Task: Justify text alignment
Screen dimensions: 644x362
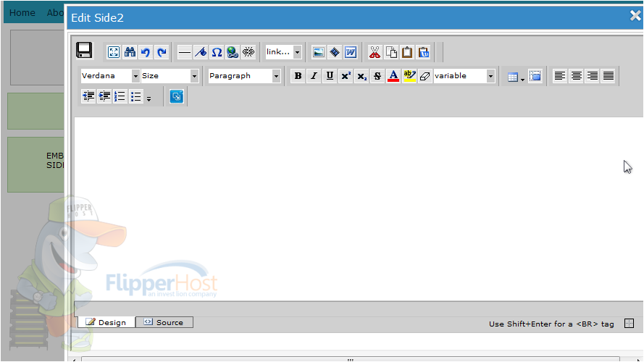Action: tap(608, 76)
